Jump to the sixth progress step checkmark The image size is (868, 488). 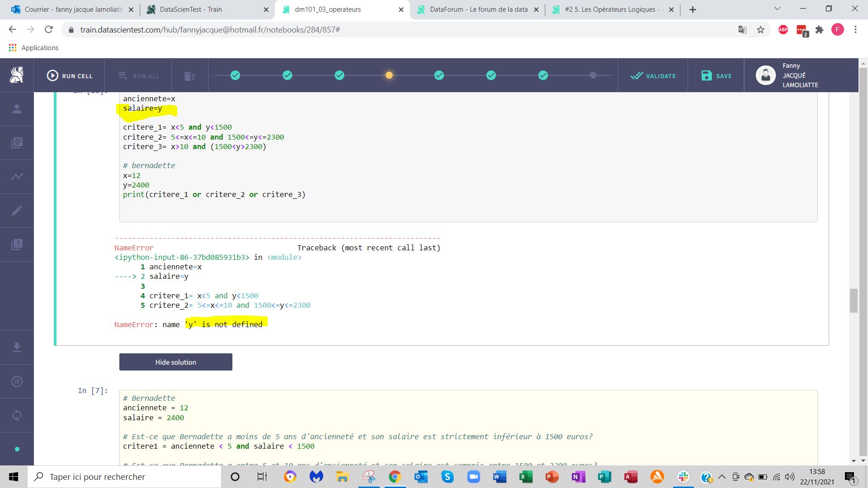pos(491,75)
